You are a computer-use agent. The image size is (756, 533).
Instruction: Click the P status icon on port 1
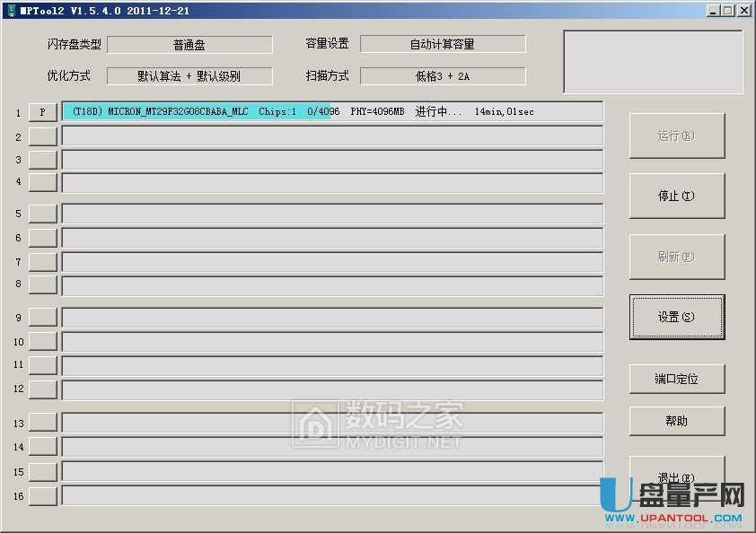pos(40,111)
